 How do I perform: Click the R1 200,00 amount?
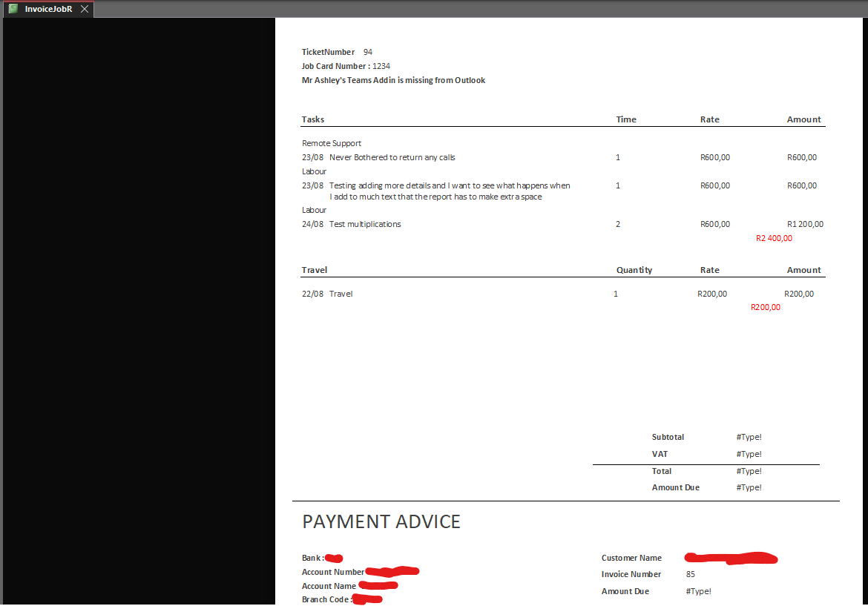(x=805, y=224)
